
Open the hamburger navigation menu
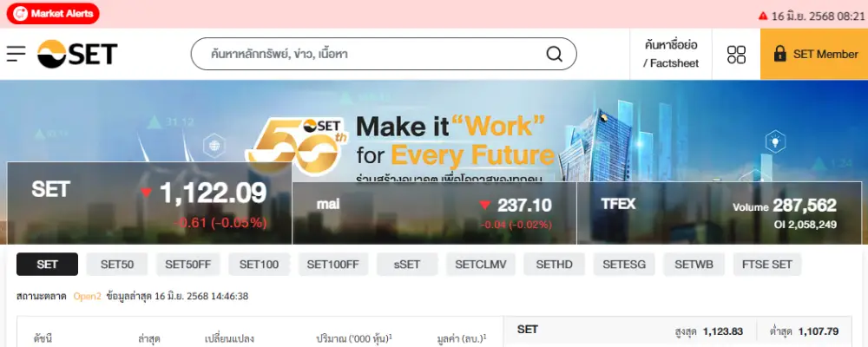tap(16, 54)
